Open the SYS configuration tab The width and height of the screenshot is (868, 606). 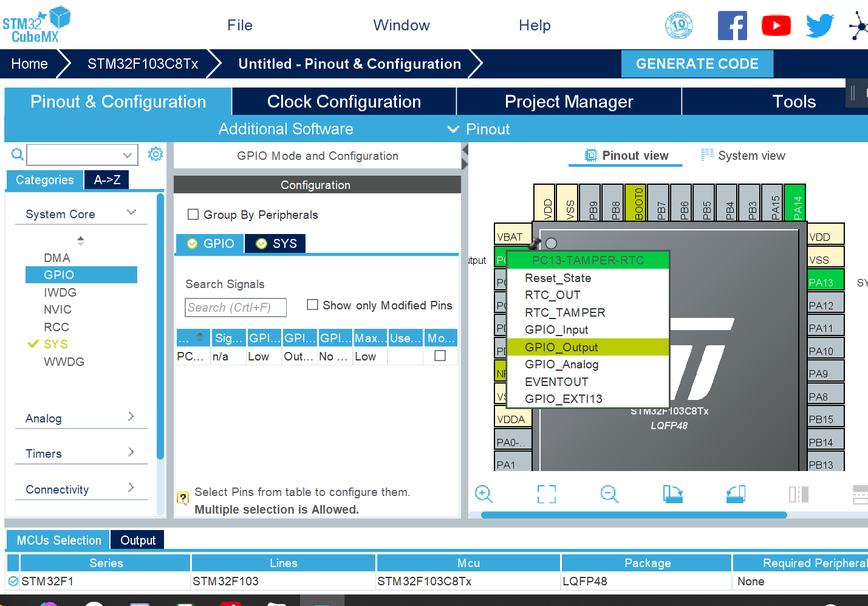pos(276,243)
